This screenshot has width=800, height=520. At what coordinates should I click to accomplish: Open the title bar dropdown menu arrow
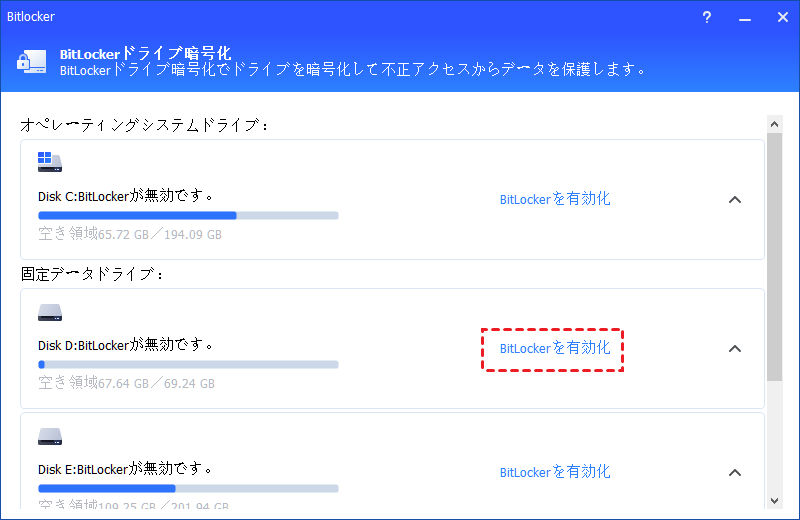click(x=741, y=18)
